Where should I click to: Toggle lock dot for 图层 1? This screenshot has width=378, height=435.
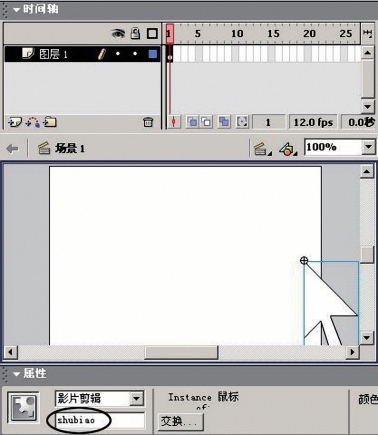[x=135, y=54]
